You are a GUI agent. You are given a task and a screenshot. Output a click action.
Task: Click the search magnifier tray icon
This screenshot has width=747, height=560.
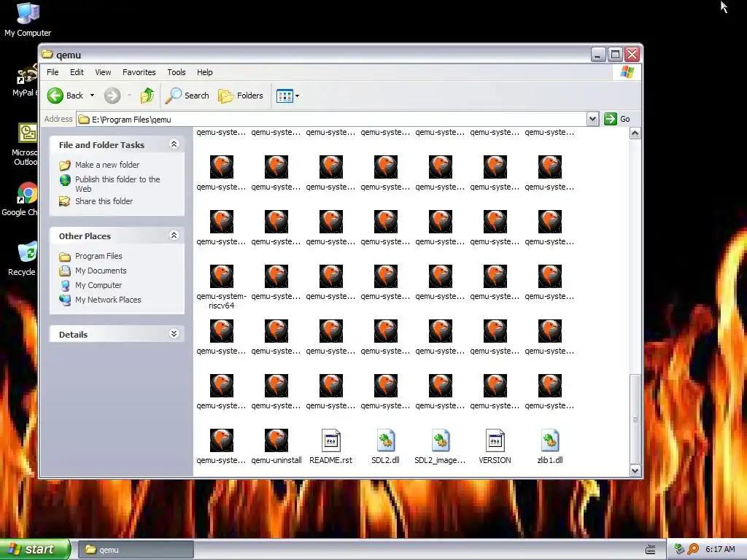click(x=693, y=550)
